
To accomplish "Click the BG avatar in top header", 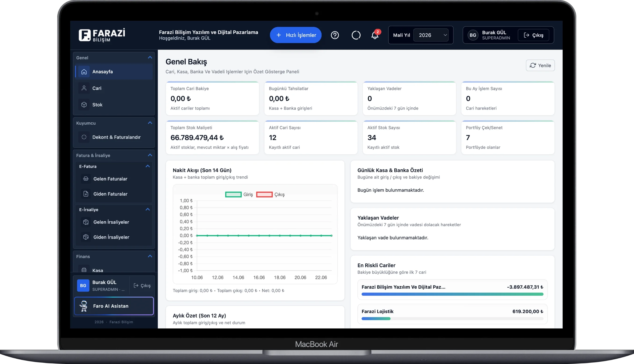I will (x=473, y=35).
